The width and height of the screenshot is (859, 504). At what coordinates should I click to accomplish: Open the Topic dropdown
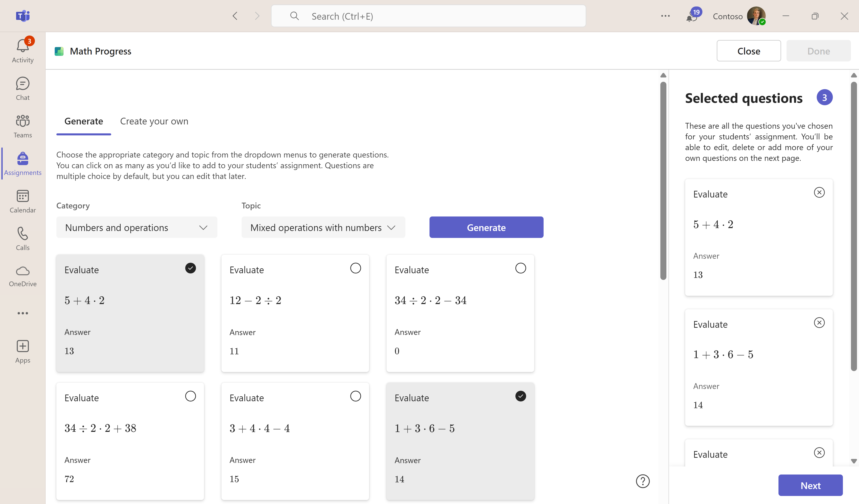(x=323, y=227)
